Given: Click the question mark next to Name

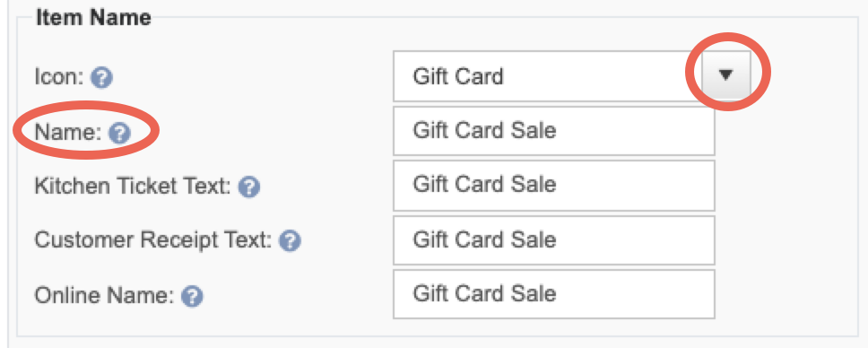Looking at the screenshot, I should (119, 134).
